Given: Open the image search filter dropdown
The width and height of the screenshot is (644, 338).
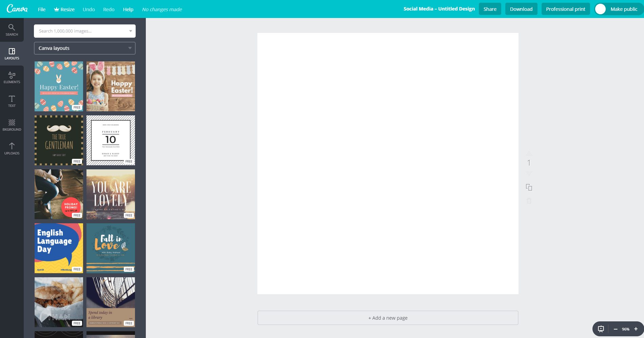Looking at the screenshot, I should click(x=130, y=31).
